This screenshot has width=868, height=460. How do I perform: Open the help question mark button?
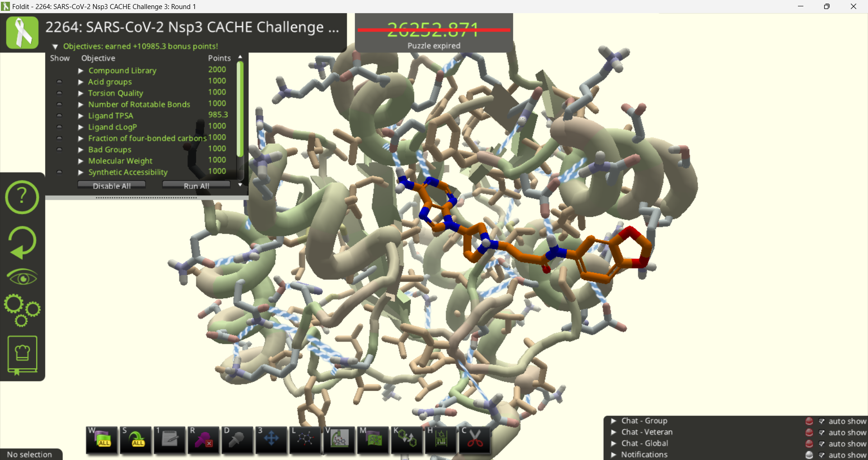[x=22, y=197]
